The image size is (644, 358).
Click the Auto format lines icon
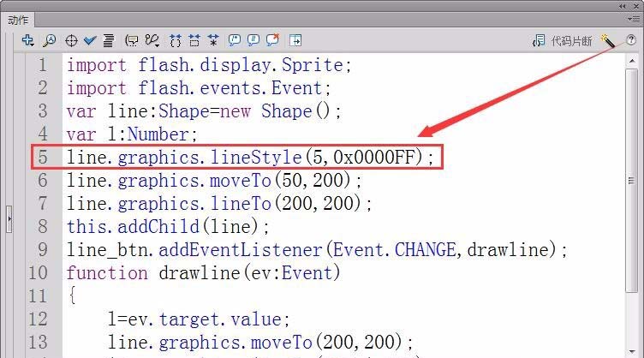109,40
